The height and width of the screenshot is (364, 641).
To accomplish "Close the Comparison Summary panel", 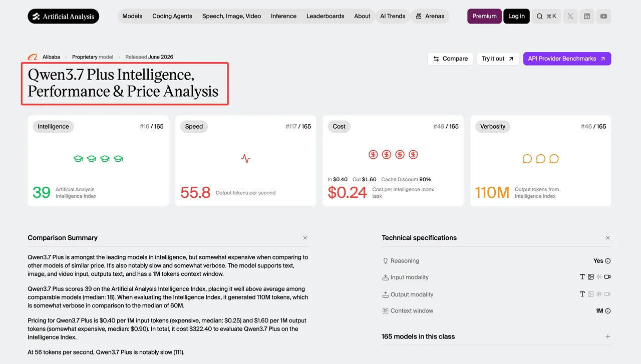I will tap(305, 238).
